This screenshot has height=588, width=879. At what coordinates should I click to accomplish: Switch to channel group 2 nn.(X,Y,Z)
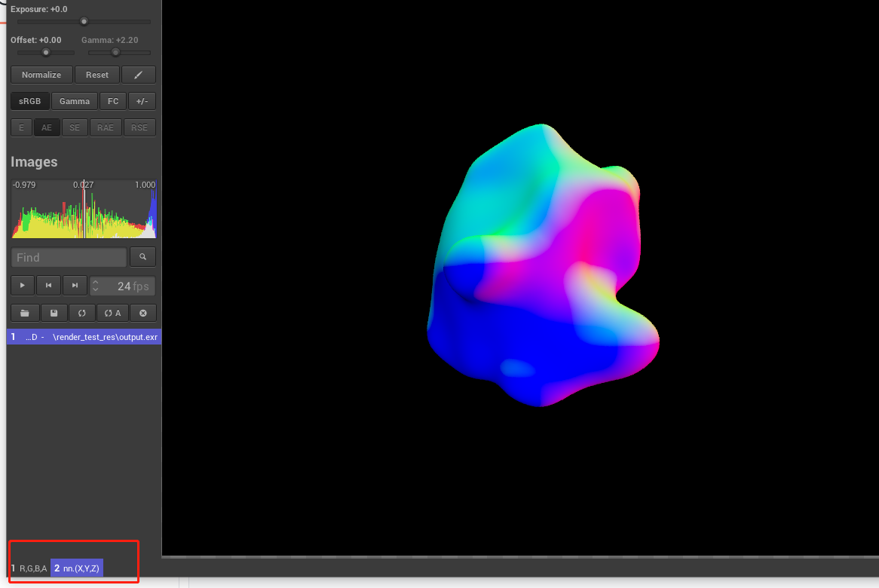77,568
